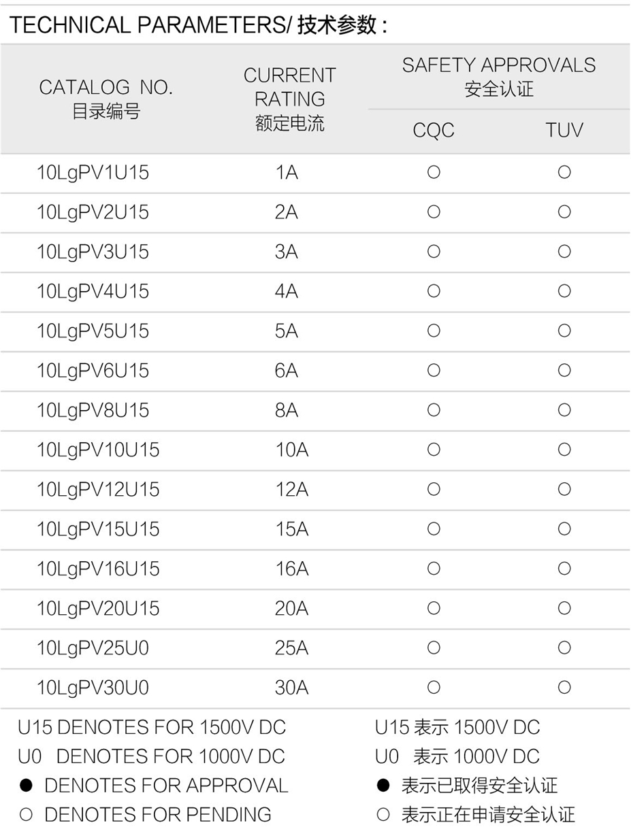Click the TUV sub-header
Viewport: 631px width, 840px height.
coord(564,130)
